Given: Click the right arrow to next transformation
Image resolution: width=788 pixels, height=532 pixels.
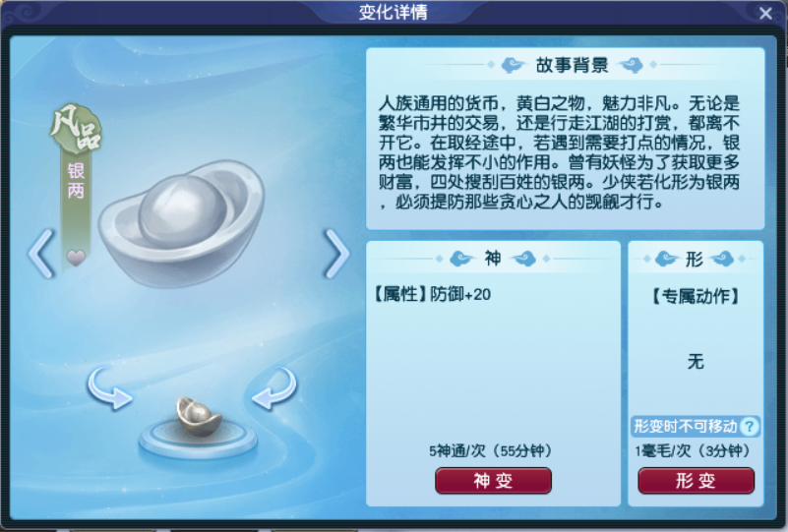Looking at the screenshot, I should click(336, 254).
